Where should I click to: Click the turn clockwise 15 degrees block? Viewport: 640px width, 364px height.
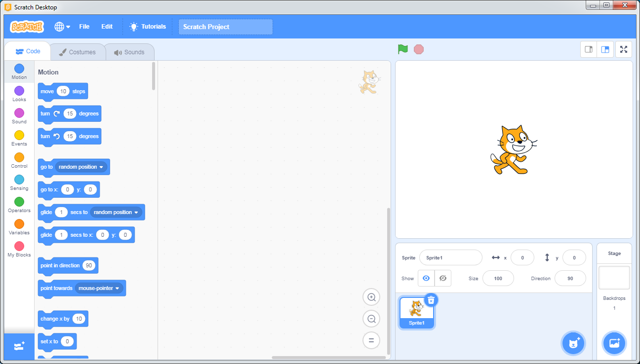point(70,113)
